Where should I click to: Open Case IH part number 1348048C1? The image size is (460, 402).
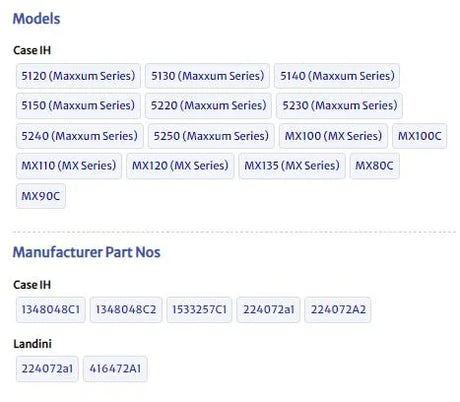coord(51,310)
